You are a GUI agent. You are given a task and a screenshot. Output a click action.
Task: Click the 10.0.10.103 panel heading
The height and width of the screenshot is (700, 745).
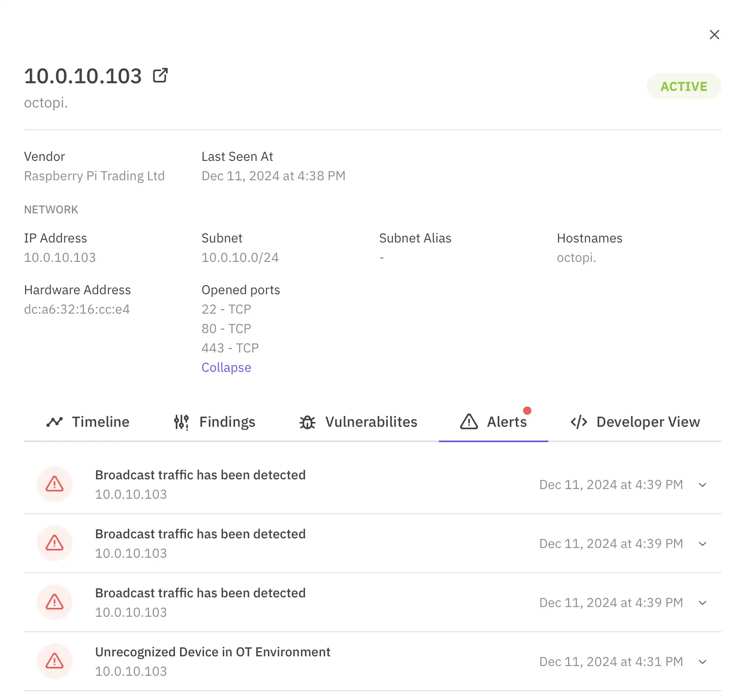(83, 76)
